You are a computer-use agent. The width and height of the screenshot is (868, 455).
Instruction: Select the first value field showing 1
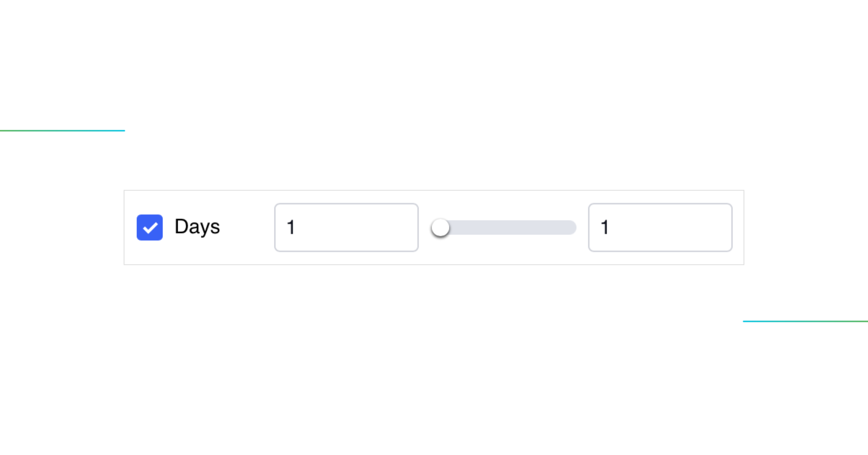click(346, 228)
